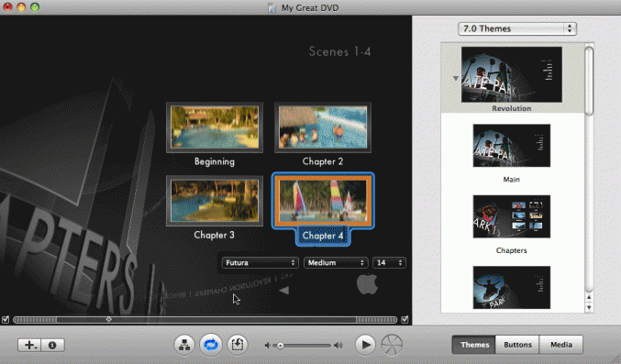Viewport: 621px width, 364px height.
Task: Open the Info inspector button
Action: tap(52, 345)
